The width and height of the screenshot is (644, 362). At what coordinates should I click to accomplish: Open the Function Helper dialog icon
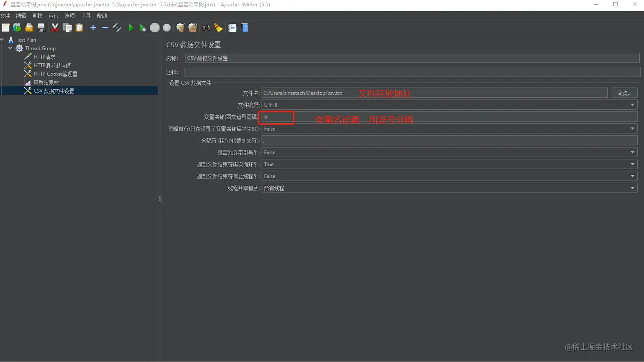232,28
